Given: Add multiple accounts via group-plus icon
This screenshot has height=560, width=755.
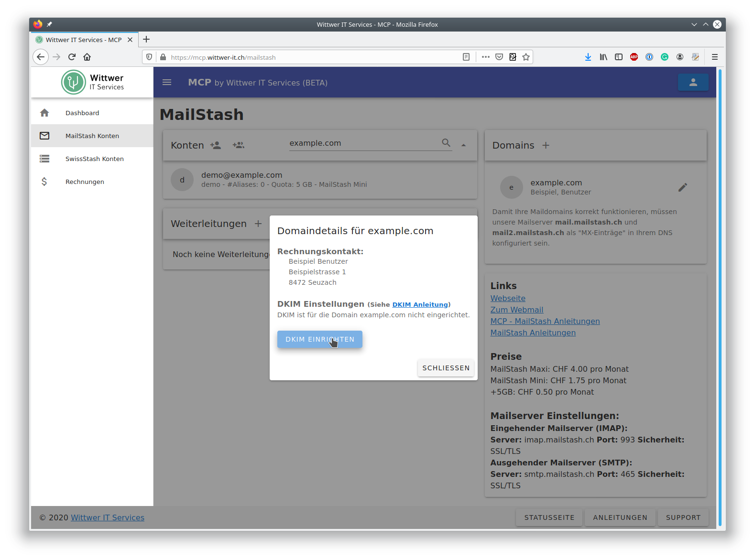Looking at the screenshot, I should tap(239, 145).
